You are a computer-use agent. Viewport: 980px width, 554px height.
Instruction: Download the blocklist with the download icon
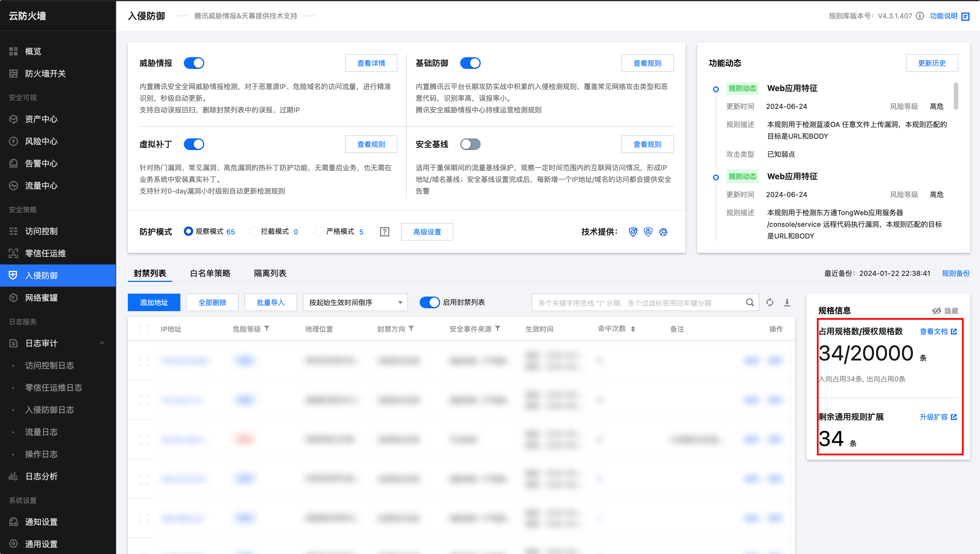[787, 302]
